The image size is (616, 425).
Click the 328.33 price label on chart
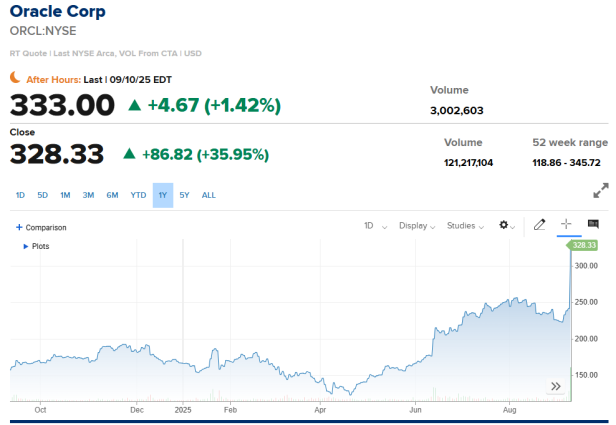click(x=582, y=245)
